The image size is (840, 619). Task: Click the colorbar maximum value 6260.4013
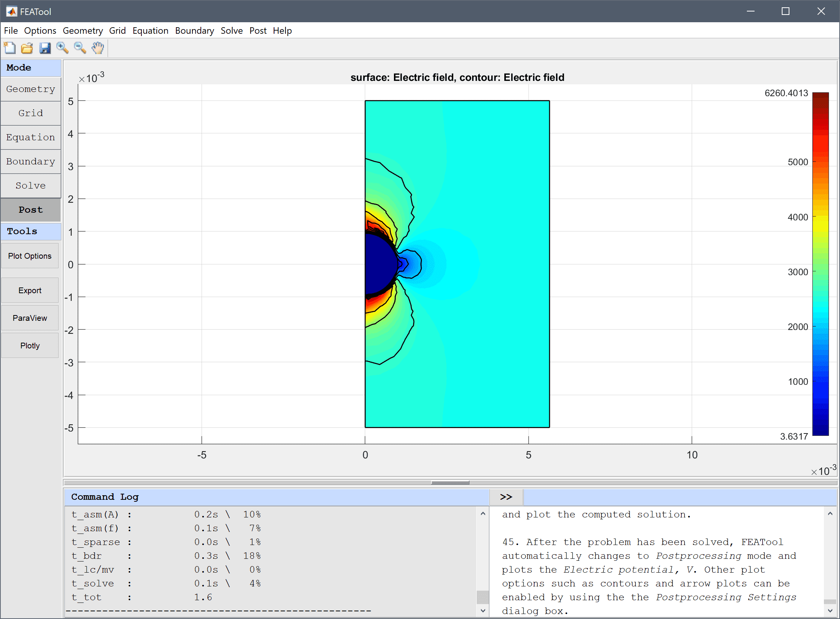[786, 93]
